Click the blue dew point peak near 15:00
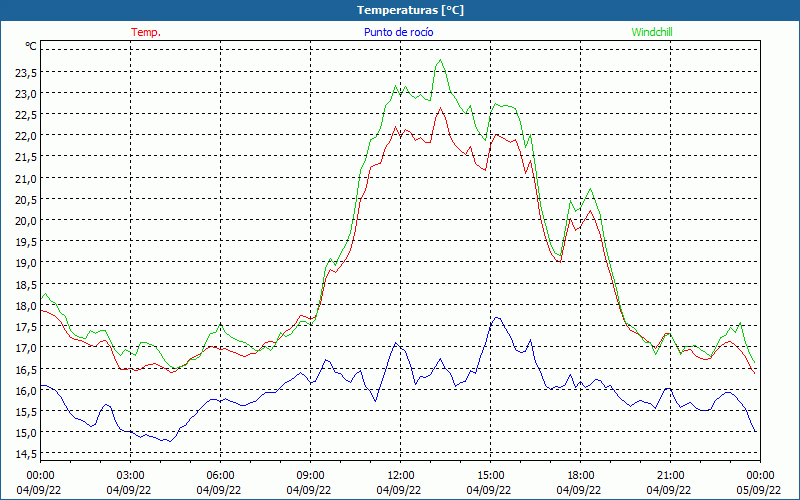 [x=496, y=318]
